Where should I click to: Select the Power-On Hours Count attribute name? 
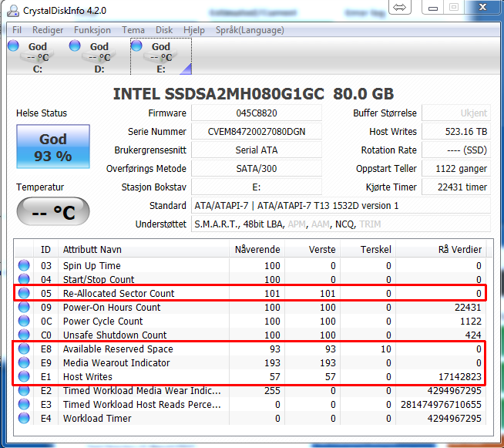(112, 307)
